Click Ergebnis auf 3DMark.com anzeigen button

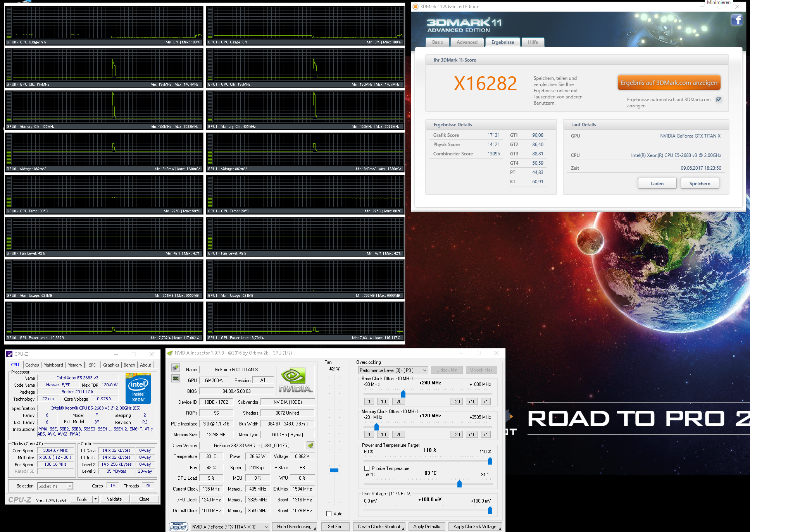(x=669, y=83)
